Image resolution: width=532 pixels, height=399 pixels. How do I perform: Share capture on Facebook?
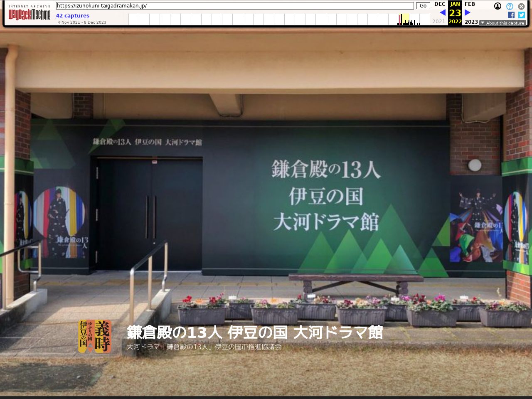511,15
